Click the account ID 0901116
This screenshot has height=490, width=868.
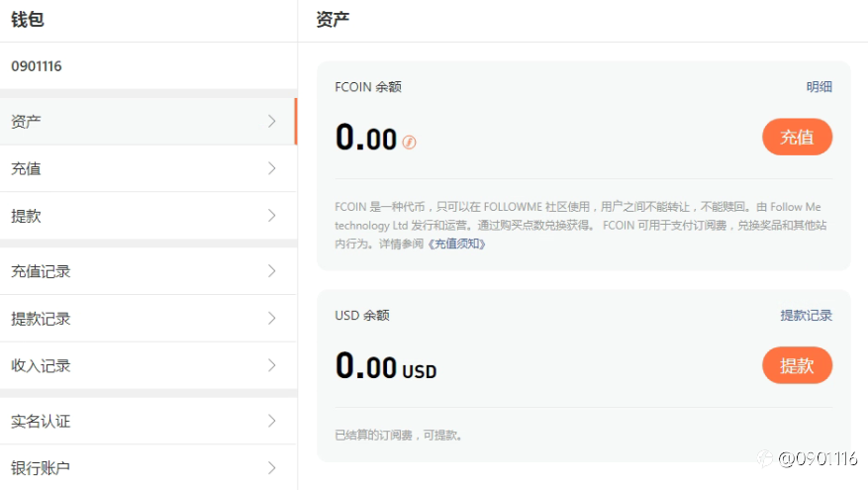(37, 66)
